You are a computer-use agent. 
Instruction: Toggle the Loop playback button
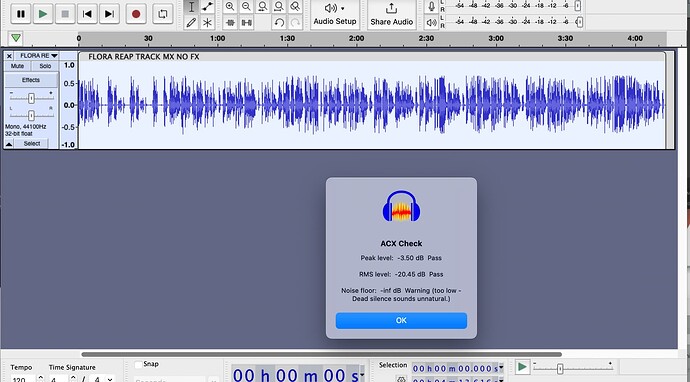coord(162,14)
